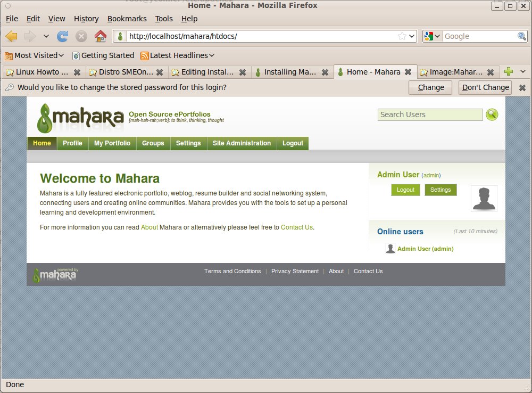The image size is (532, 393).
Task: Open the Profile navigation item
Action: point(72,143)
